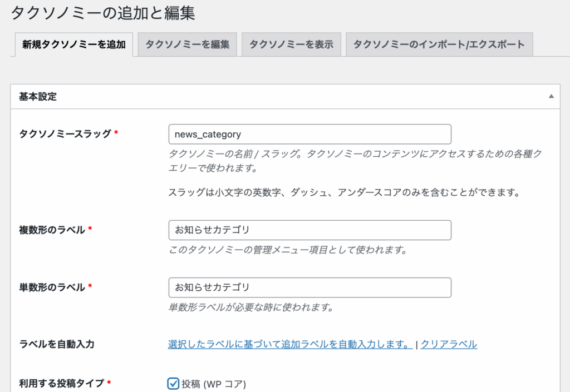Viewport: 570px width, 392px height.
Task: Click the ラベルを自動入力 row label
Action: point(57,344)
